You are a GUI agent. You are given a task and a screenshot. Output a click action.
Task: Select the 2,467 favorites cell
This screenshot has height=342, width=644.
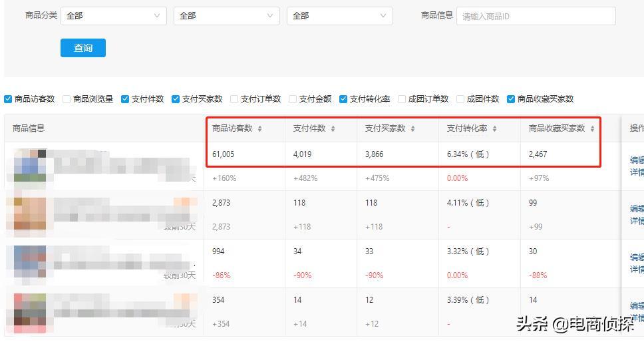click(538, 154)
